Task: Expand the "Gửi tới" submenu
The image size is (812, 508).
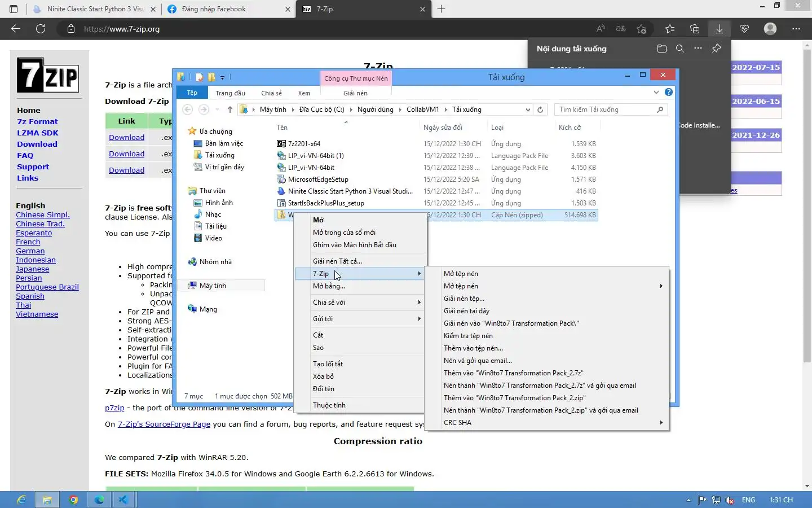Action: (360, 319)
